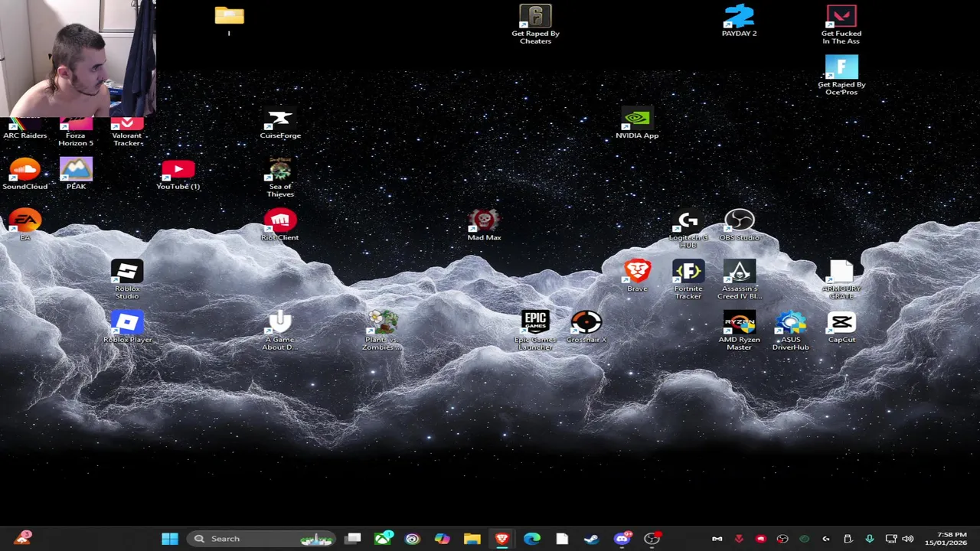Open the CurseForge desktop icon
The image size is (980, 551).
(280, 125)
